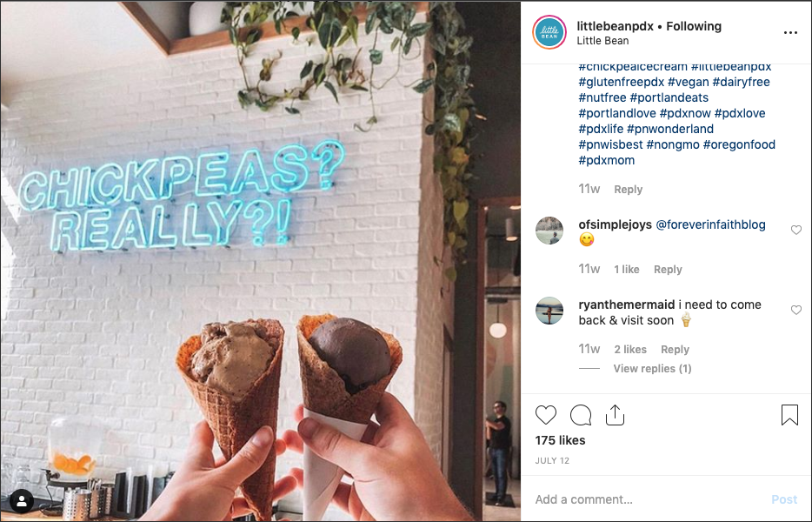Like the post with the heart icon

[x=546, y=415]
